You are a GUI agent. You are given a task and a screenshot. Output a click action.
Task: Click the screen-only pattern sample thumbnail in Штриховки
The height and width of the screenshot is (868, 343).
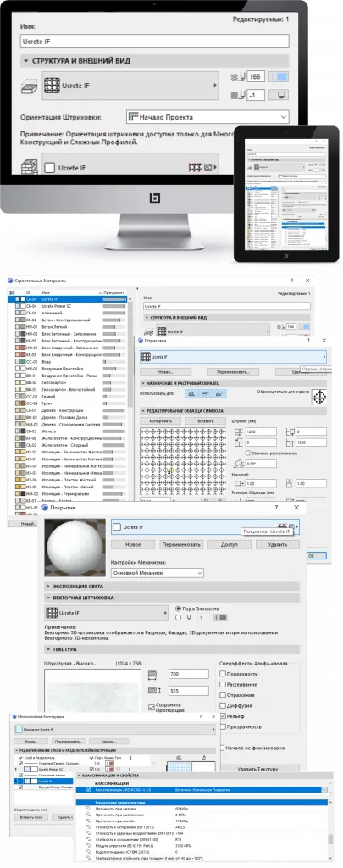click(x=318, y=398)
